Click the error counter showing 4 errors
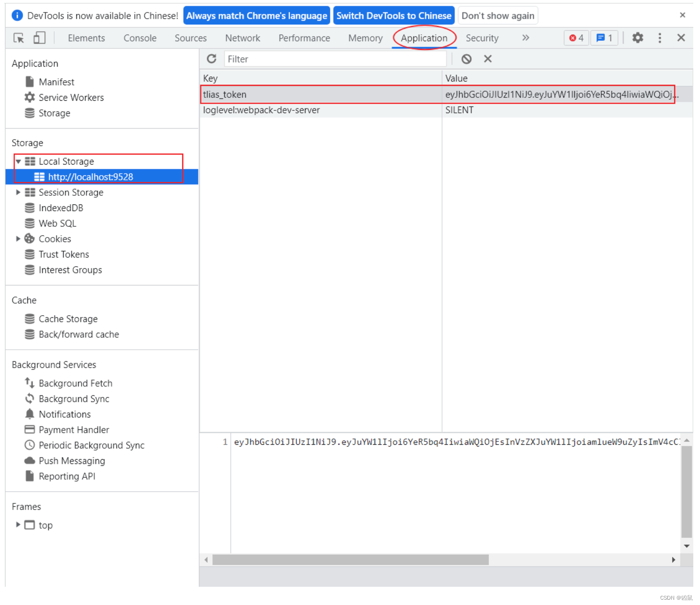 (x=576, y=38)
